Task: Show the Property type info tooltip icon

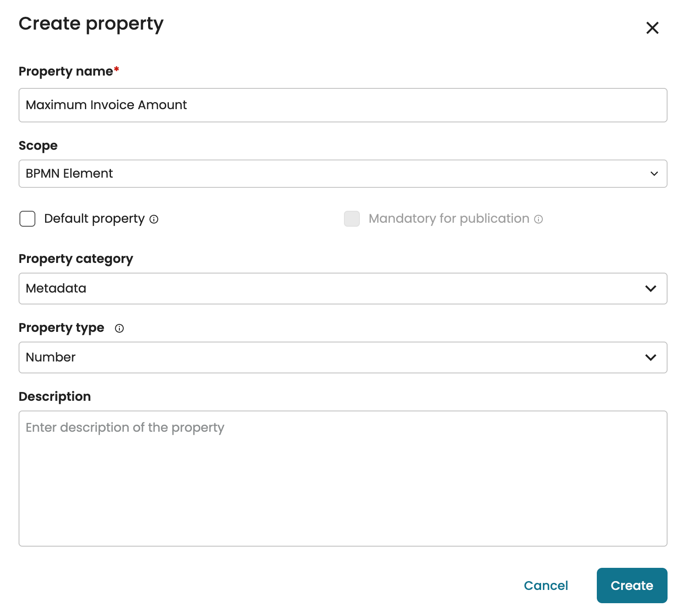Action: 119,328
